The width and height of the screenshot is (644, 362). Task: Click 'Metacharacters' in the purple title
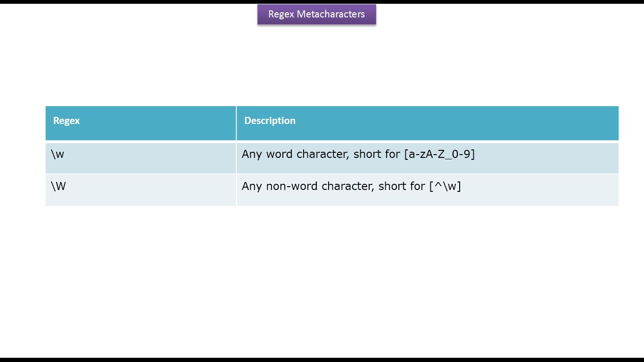pyautogui.click(x=331, y=14)
